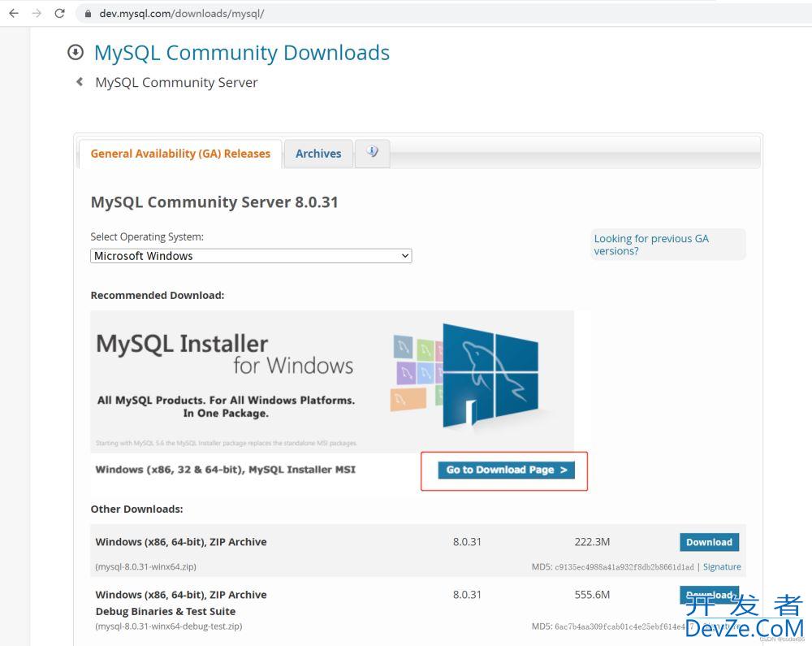This screenshot has width=812, height=646.
Task: Click the Other Downloads: label
Action: 136,509
